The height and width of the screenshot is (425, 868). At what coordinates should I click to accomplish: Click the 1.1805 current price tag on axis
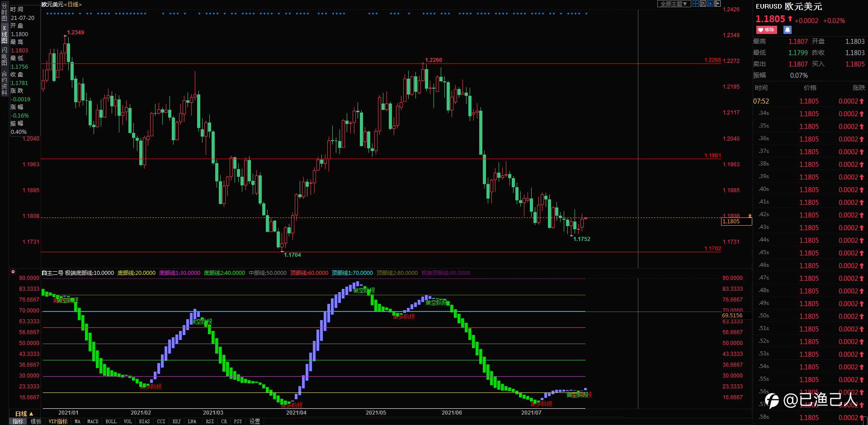click(736, 222)
